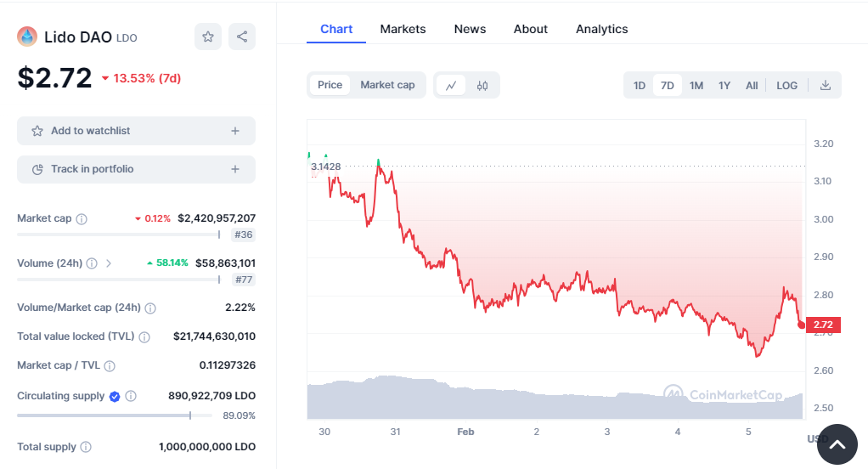Click Add to watchlist button
The image size is (868, 469).
point(136,131)
